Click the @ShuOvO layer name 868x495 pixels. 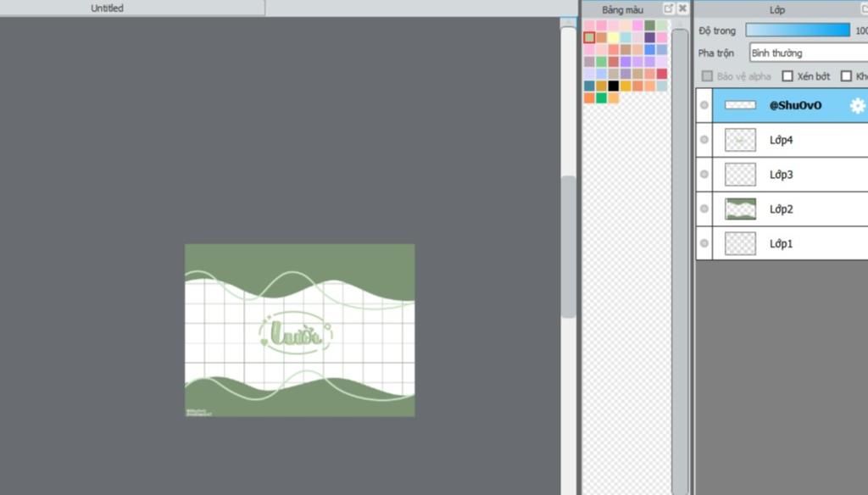pyautogui.click(x=795, y=105)
